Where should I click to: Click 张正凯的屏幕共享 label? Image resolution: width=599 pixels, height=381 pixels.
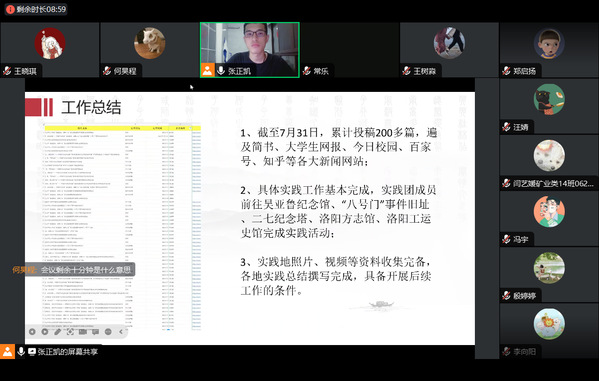[68, 352]
